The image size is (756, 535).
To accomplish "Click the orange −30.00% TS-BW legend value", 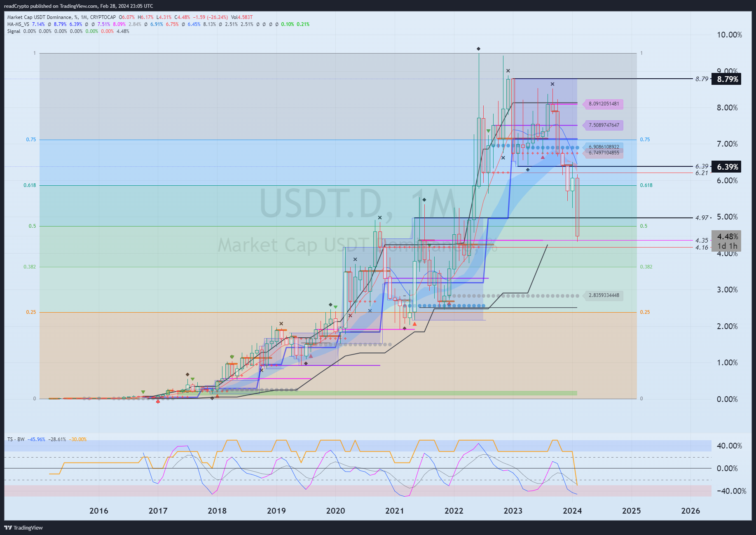I will tap(77, 439).
